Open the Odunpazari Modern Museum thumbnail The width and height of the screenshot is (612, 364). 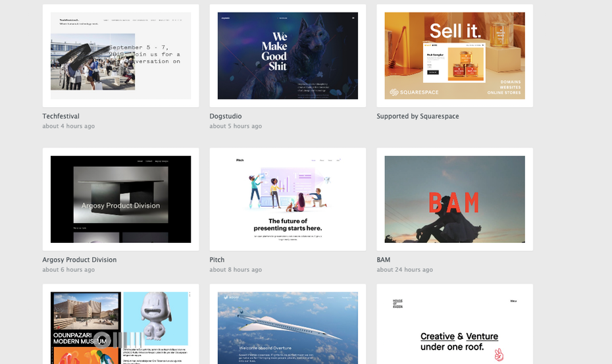pos(120,324)
